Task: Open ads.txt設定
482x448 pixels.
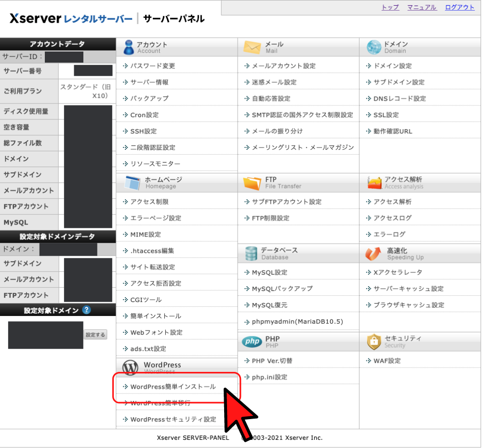Action: (x=148, y=349)
